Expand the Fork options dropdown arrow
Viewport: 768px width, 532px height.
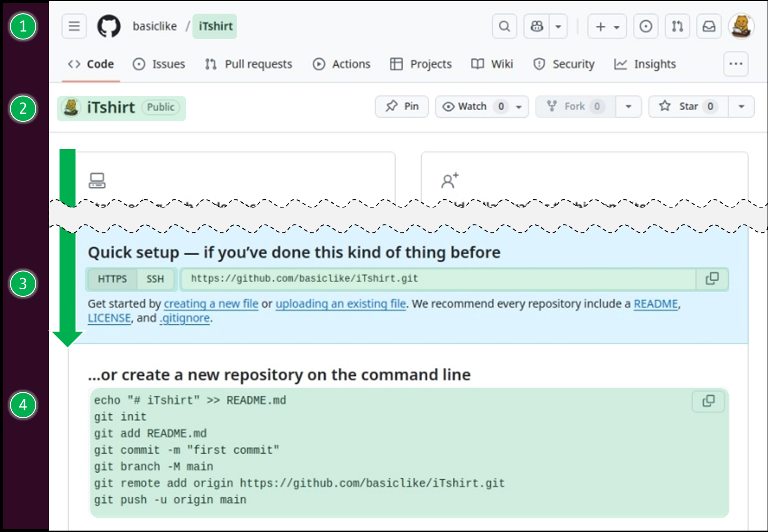[x=628, y=107]
